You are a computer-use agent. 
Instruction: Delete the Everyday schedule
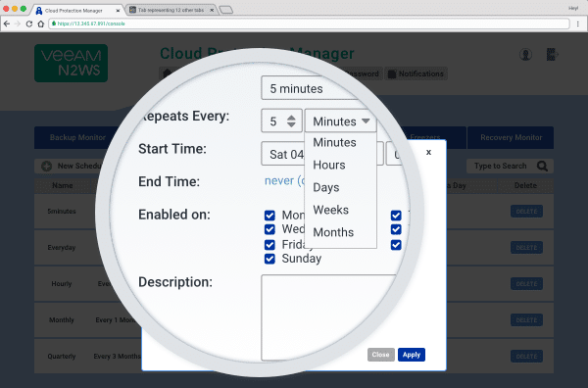[526, 248]
